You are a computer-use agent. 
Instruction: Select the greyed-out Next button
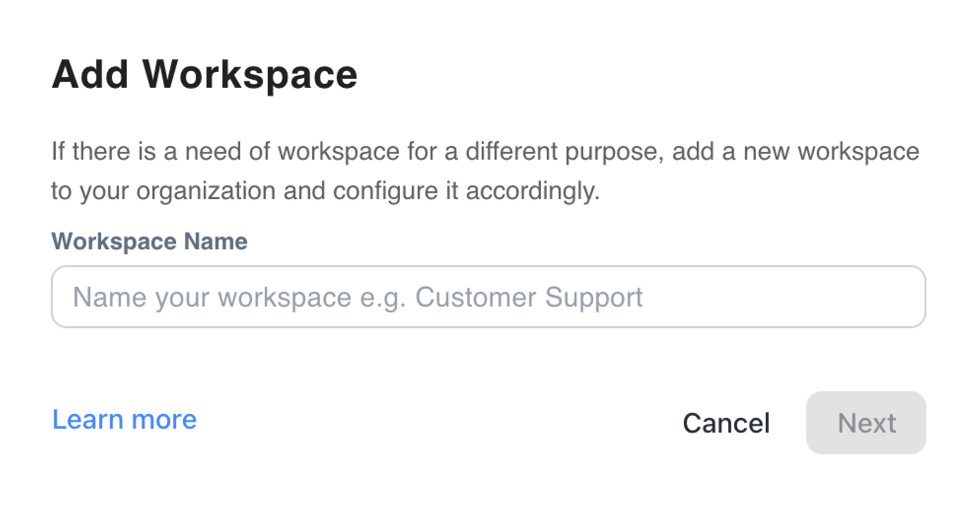[x=865, y=423]
